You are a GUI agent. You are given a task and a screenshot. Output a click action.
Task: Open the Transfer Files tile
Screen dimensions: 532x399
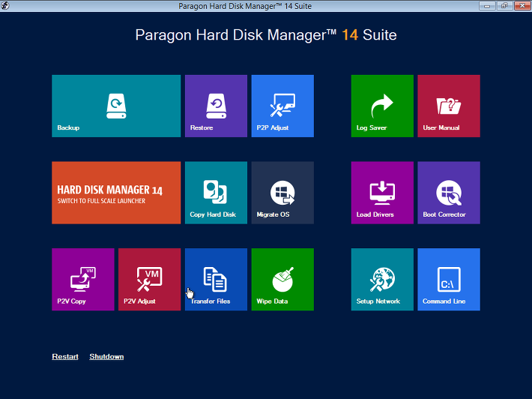216,279
